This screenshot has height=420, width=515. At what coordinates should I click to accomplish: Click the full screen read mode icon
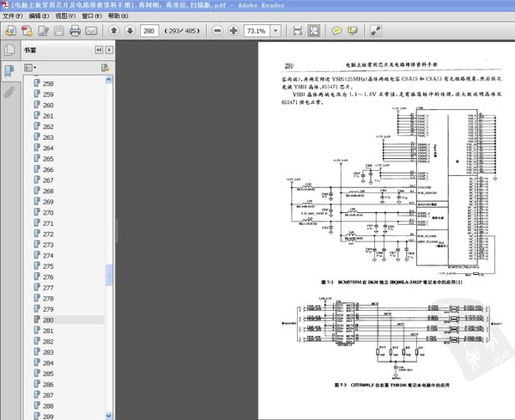(376, 31)
